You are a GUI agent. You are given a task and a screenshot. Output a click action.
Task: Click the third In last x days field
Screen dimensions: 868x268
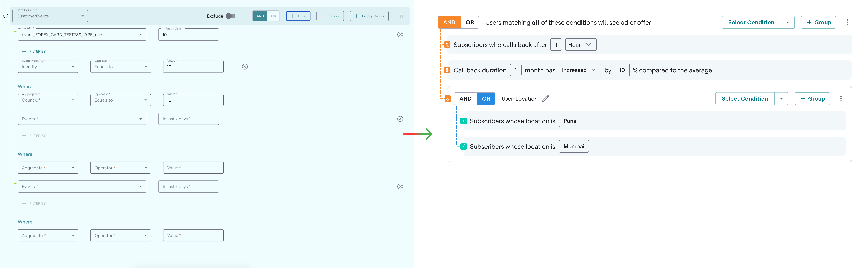[x=189, y=186]
